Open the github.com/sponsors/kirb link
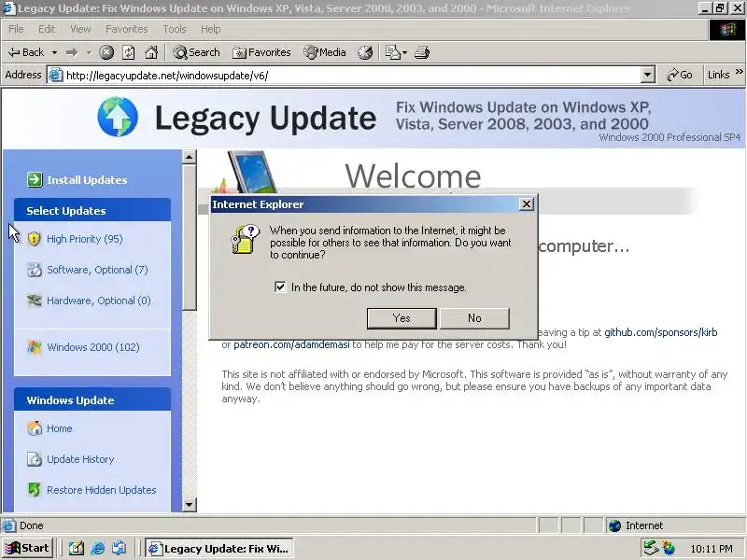 [x=661, y=332]
